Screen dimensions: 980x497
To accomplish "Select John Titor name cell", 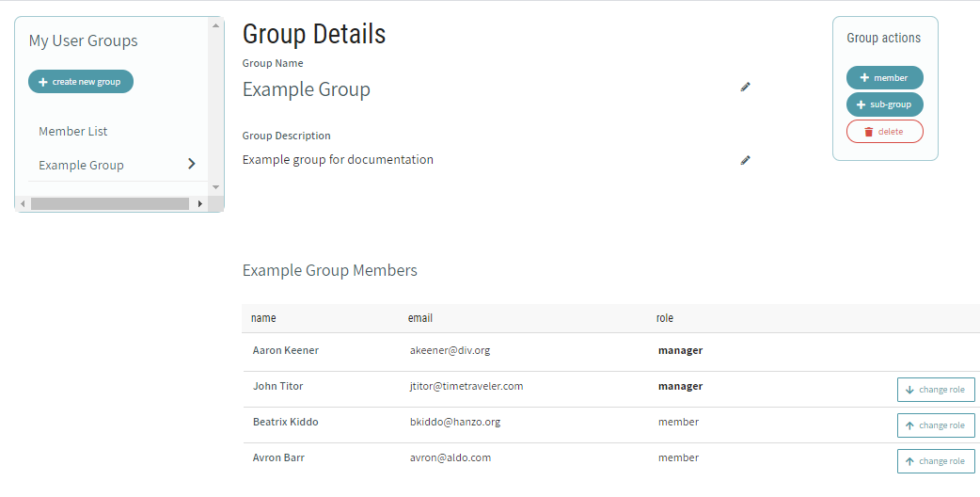I will coord(278,386).
